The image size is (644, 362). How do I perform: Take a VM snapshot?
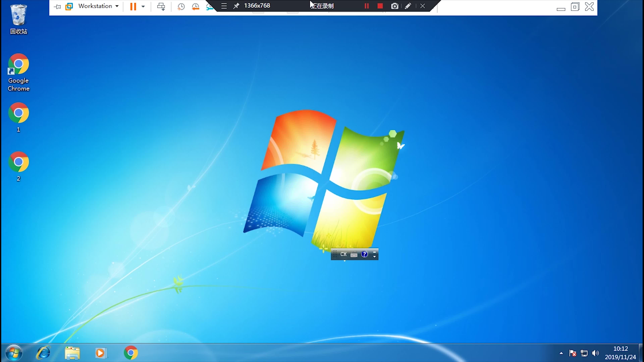[x=181, y=7]
